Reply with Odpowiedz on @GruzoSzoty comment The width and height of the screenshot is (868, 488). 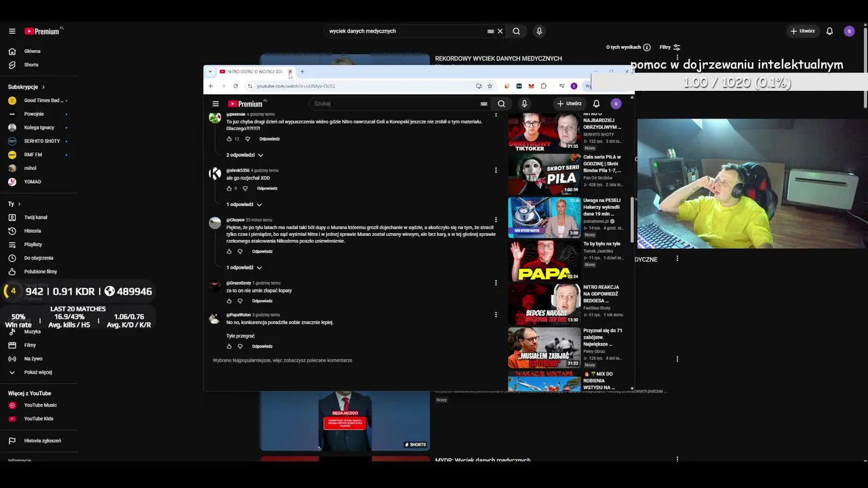click(262, 301)
